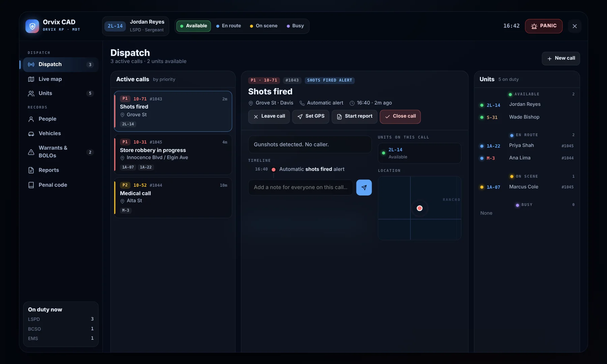Select unit S-31 Wade Bishop
This screenshot has width=607, height=364.
(x=527, y=117)
